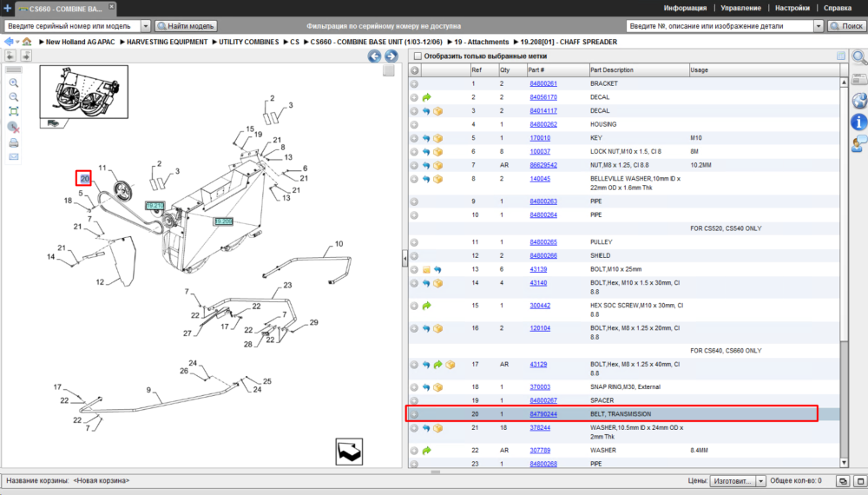Open the user chat feedback icon

(859, 144)
